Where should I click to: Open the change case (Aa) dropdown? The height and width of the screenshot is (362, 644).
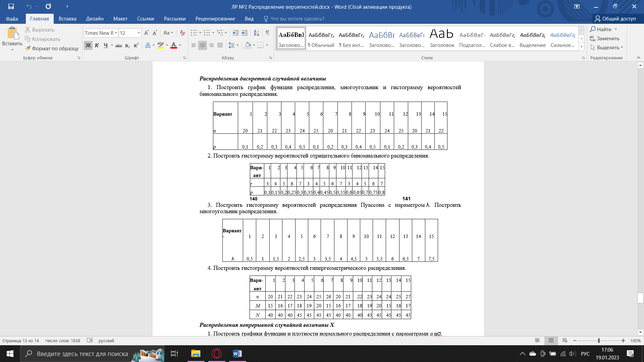point(168,33)
